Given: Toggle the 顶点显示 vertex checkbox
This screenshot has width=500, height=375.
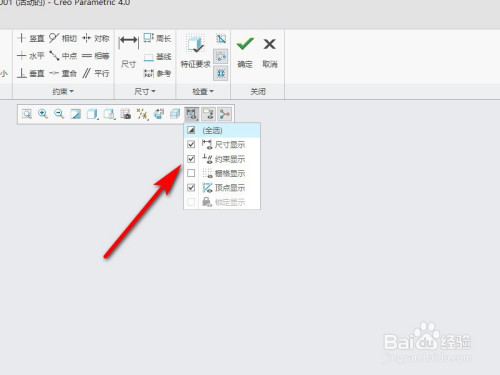Looking at the screenshot, I should [191, 187].
